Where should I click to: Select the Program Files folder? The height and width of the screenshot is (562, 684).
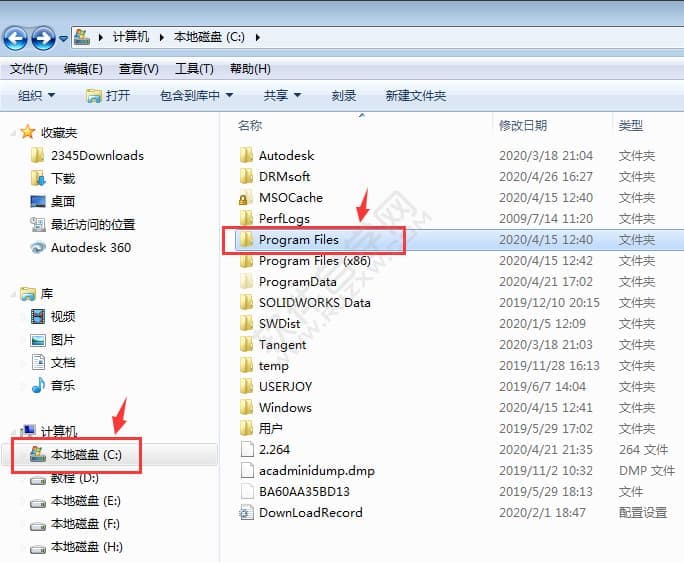[298, 240]
